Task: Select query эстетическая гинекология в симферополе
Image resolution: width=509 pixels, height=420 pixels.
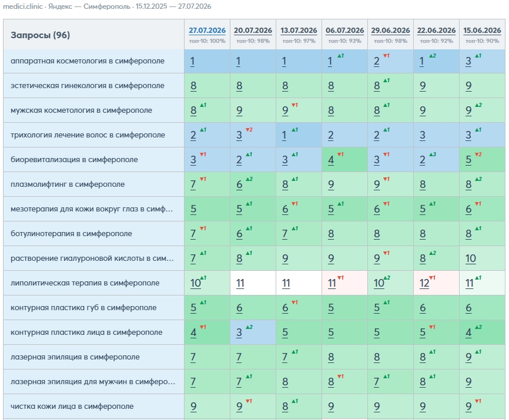Action: coord(88,86)
